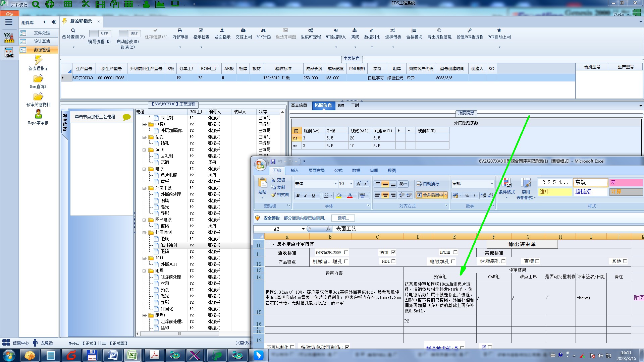The height and width of the screenshot is (362, 644).
Task: Open the Excel 页面布局 ribbon tab
Action: pos(316,171)
